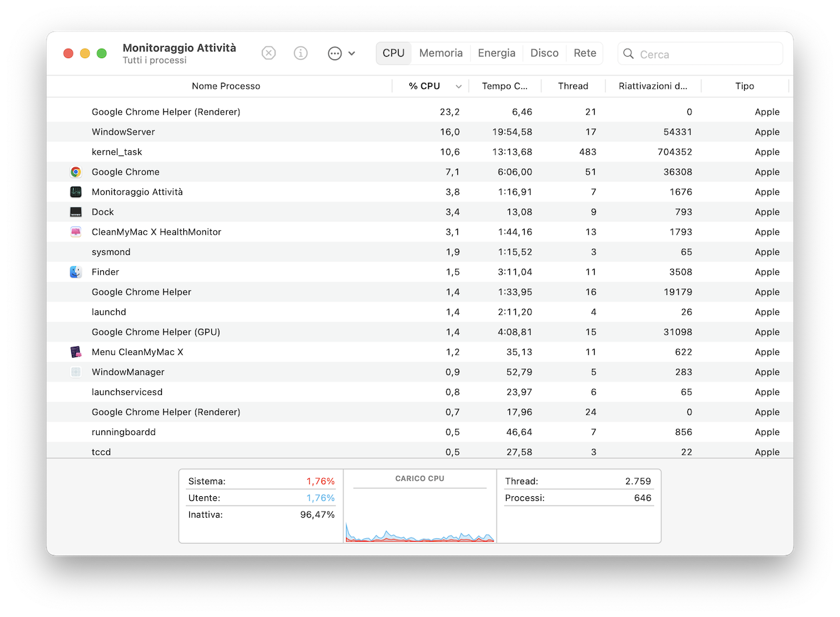
Task: Open the Disco tab
Action: pyautogui.click(x=545, y=53)
